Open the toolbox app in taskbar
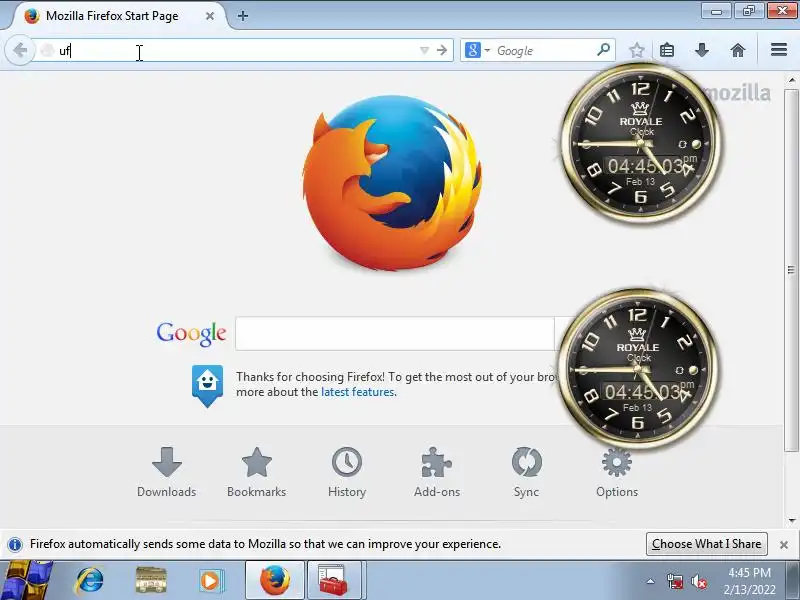Image resolution: width=800 pixels, height=600 pixels. click(x=334, y=581)
